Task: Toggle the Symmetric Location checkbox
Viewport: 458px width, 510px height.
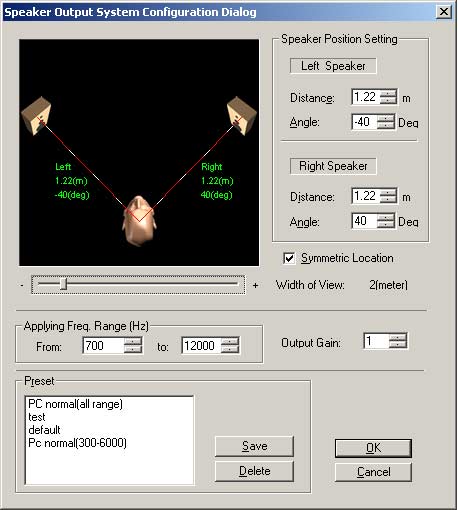Action: (x=289, y=258)
